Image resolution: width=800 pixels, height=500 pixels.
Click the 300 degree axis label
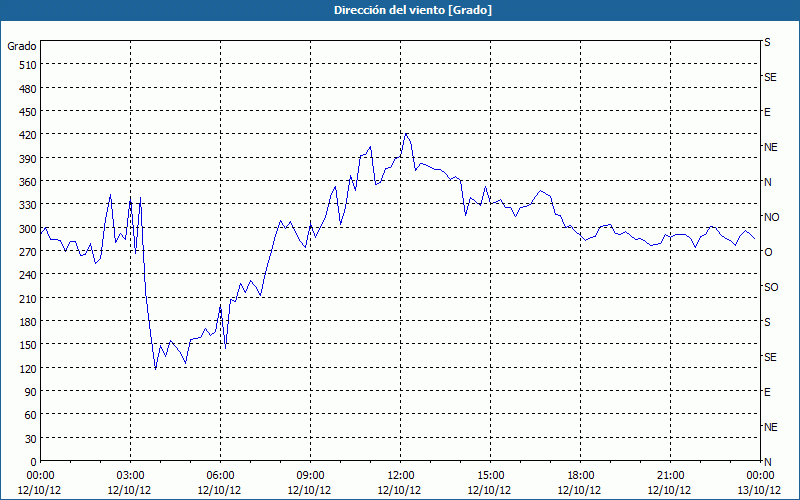tap(28, 229)
